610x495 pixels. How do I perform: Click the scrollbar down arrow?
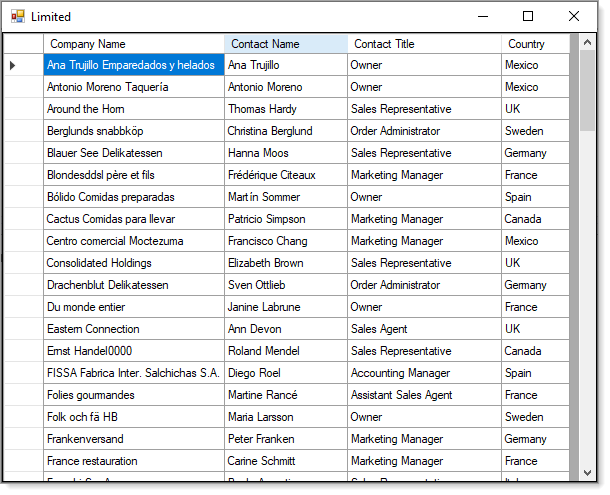click(x=587, y=473)
